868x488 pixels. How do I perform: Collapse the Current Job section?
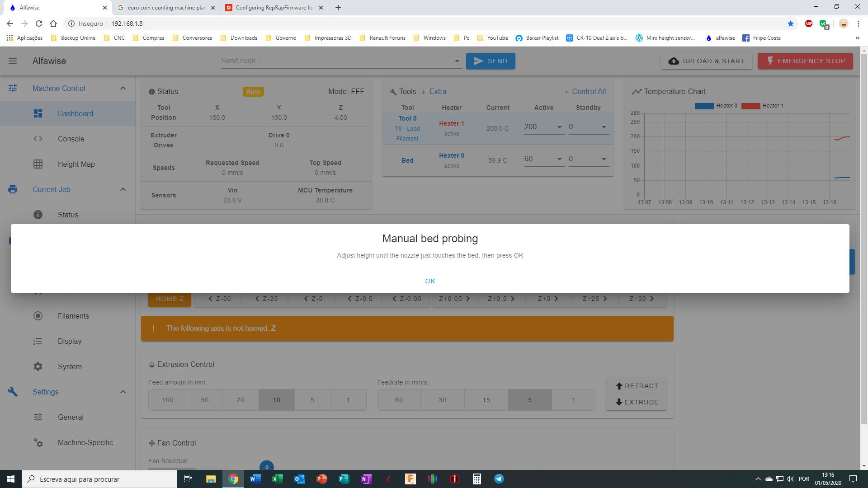(123, 189)
